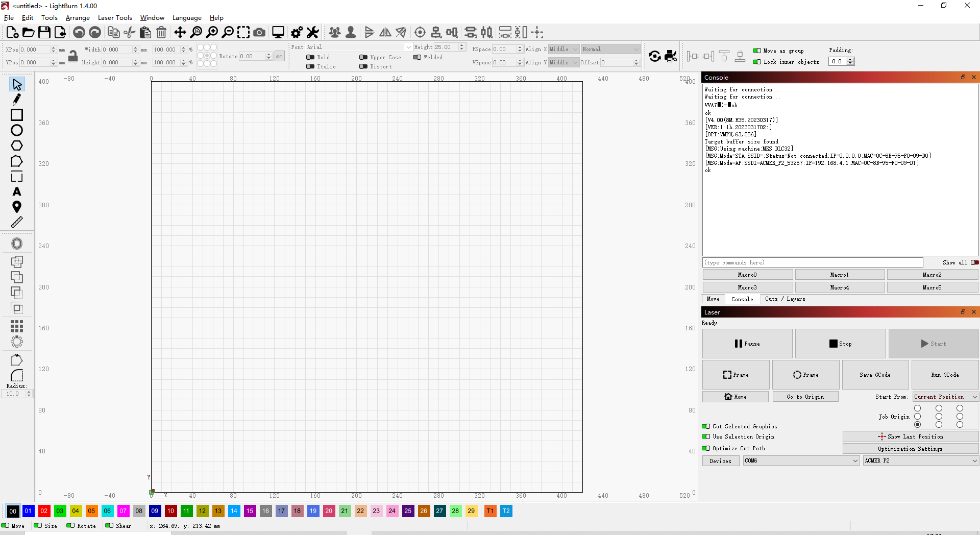
Task: Disable the Optimize Cut Path switch
Action: coord(706,448)
